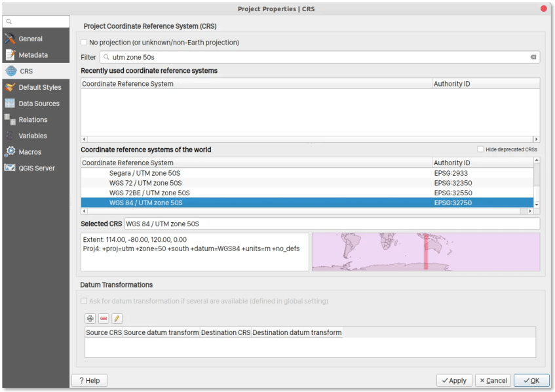Click the EPSG:32350 authority ID cell
The width and height of the screenshot is (555, 392).
(453, 183)
